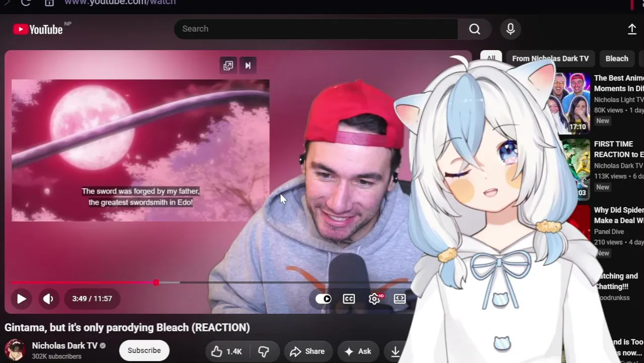Mute the video using the speaker icon

click(x=48, y=298)
